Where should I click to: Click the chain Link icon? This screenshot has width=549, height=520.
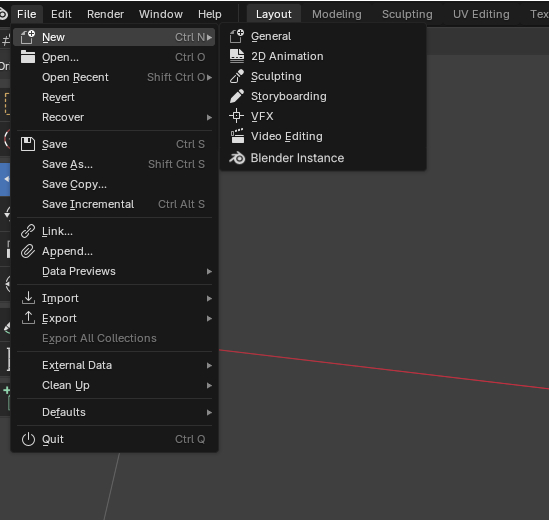(x=28, y=231)
